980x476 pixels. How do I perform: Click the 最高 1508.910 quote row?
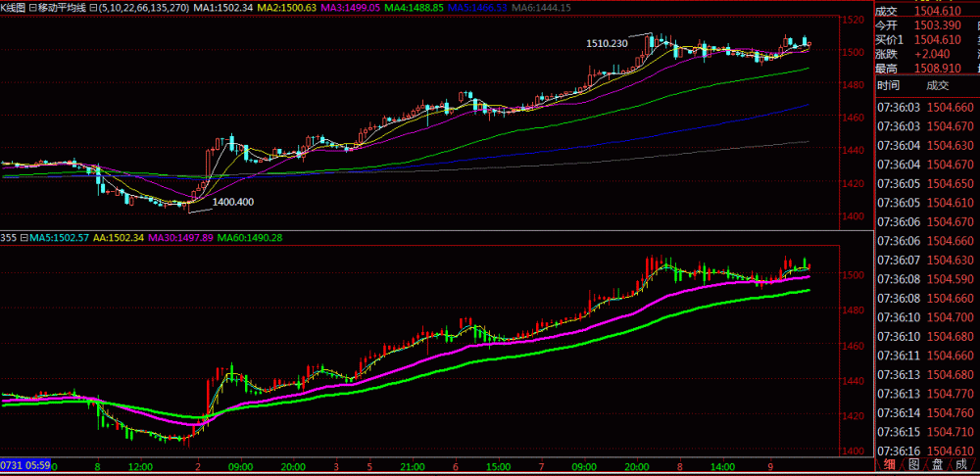pos(922,69)
